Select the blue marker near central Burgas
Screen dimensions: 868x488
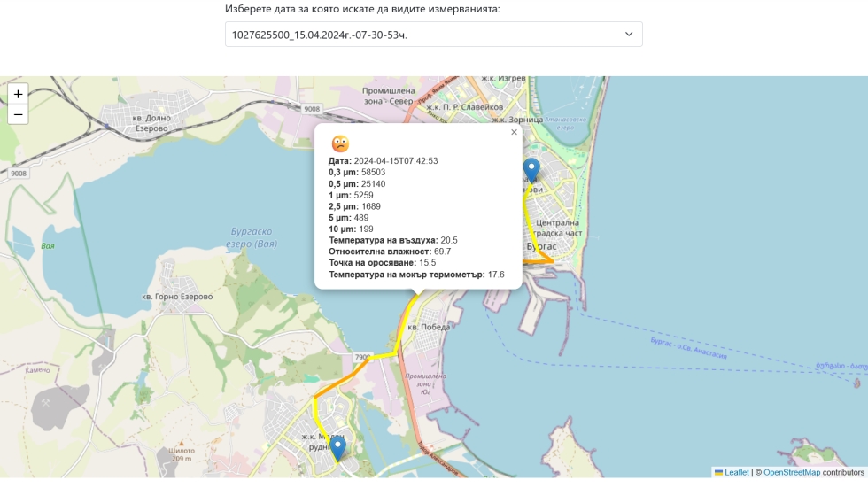pyautogui.click(x=531, y=169)
